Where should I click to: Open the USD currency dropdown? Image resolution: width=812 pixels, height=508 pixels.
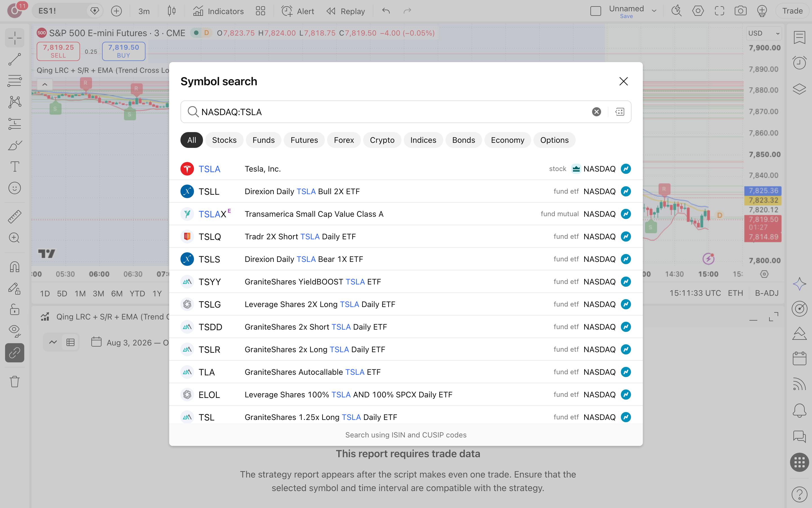click(x=764, y=33)
